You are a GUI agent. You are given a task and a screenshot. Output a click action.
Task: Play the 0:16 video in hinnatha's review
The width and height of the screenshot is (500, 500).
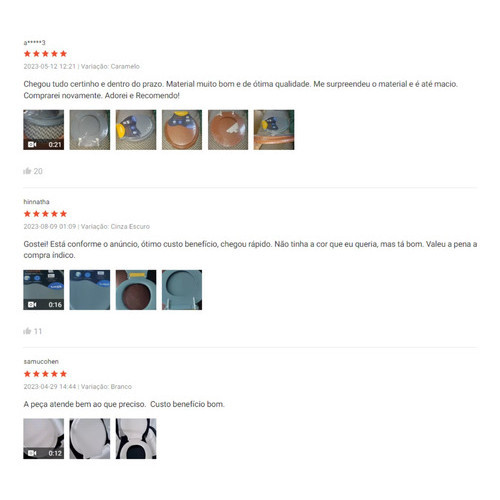tap(44, 290)
